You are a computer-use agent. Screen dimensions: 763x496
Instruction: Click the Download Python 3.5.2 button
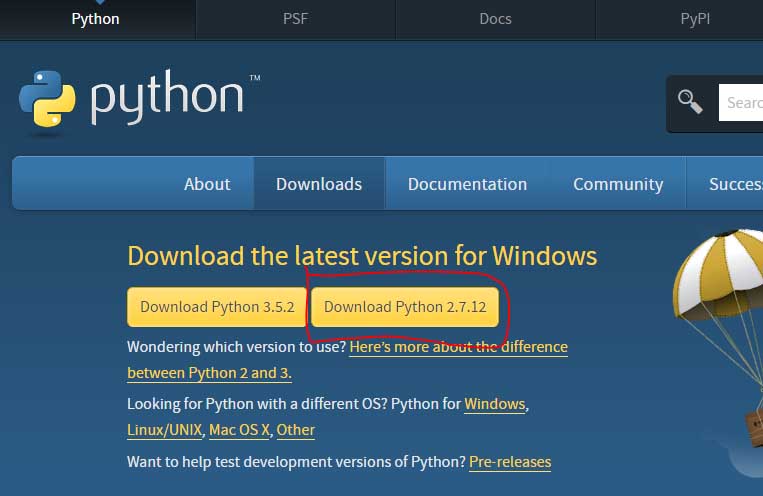click(x=217, y=307)
